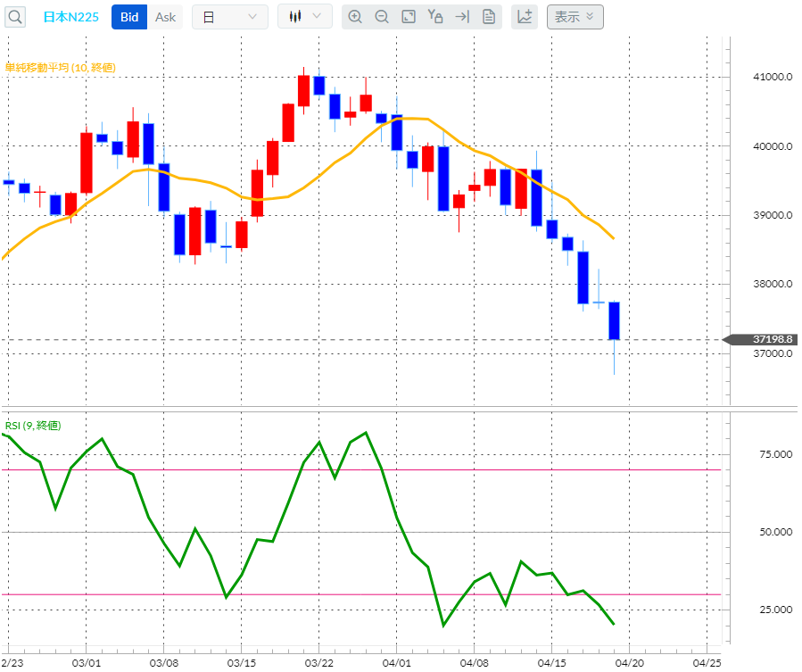Click the fit chart to screen icon

pos(409,16)
